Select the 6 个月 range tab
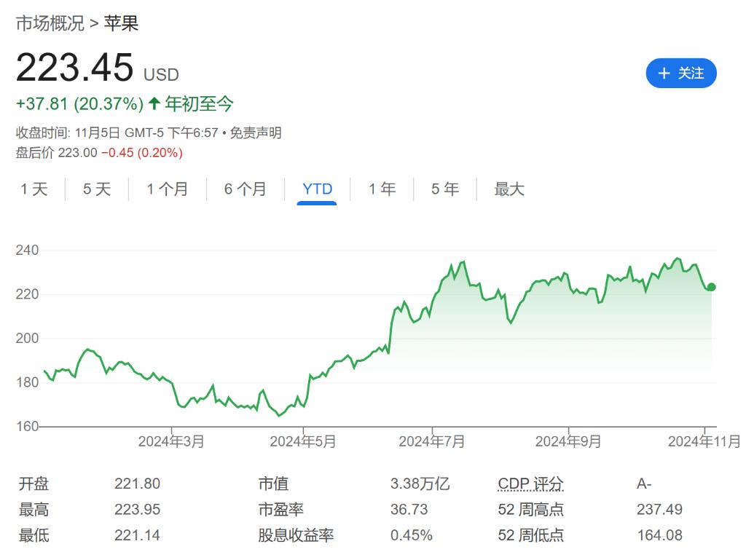The width and height of the screenshot is (746, 560). point(245,189)
